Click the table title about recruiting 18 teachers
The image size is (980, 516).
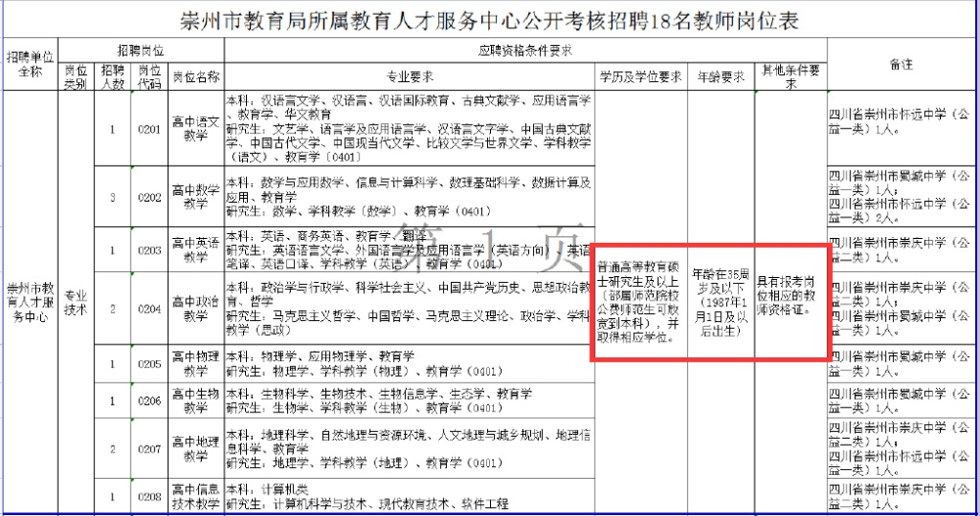point(489,19)
